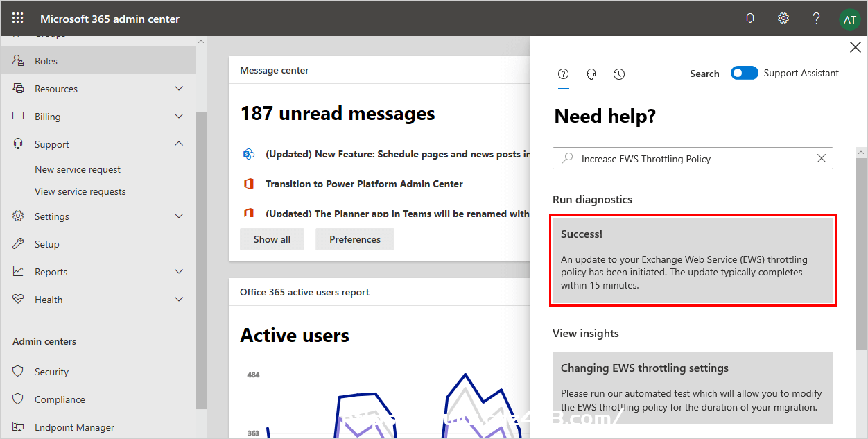Open the notifications bell
The height and width of the screenshot is (439, 868).
(750, 19)
